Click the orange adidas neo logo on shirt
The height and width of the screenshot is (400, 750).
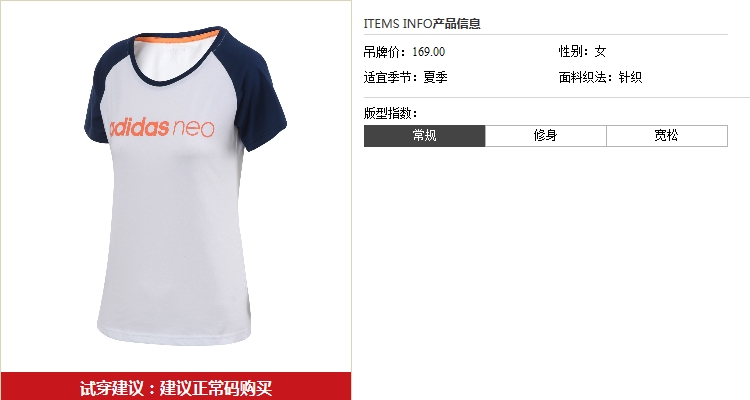(x=162, y=128)
